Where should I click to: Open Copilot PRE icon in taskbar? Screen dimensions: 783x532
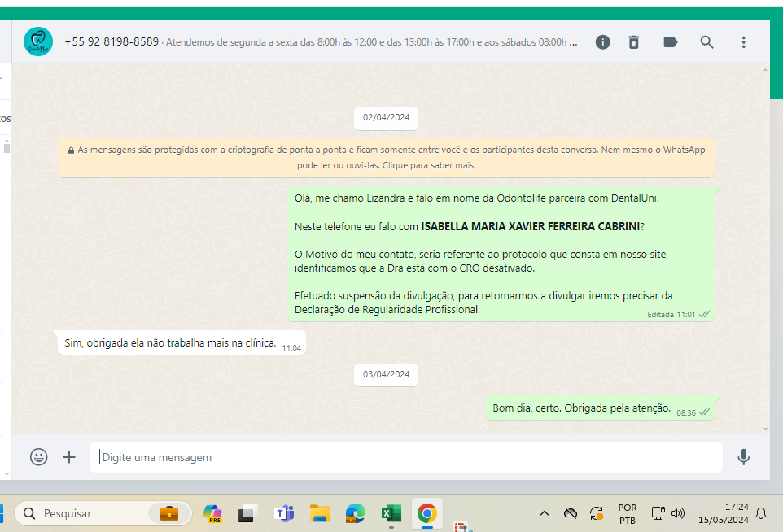(x=212, y=513)
